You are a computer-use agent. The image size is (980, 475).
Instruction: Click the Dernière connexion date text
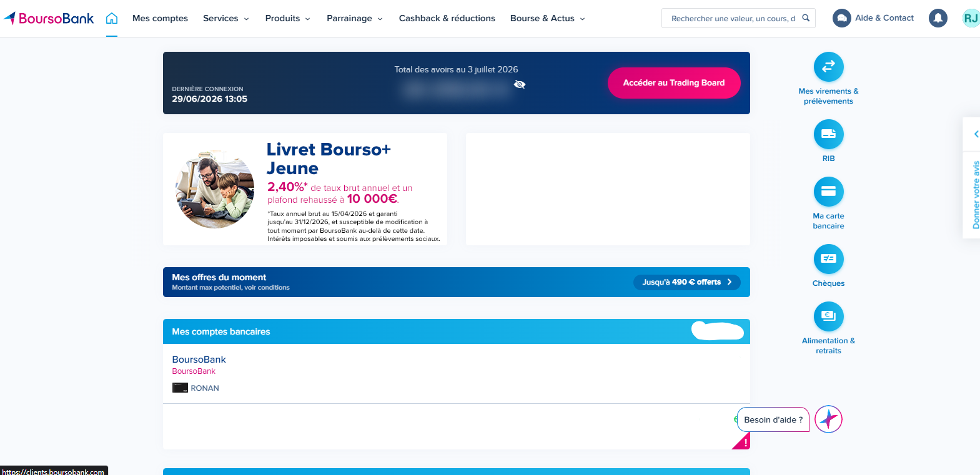[x=210, y=99]
